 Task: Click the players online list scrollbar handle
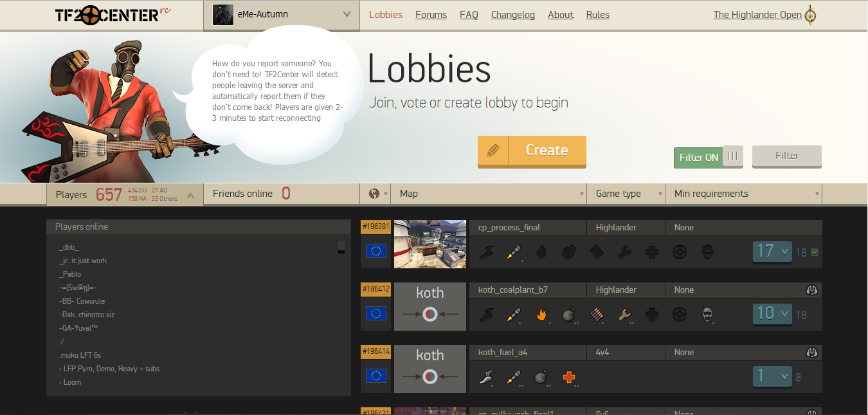pos(341,247)
